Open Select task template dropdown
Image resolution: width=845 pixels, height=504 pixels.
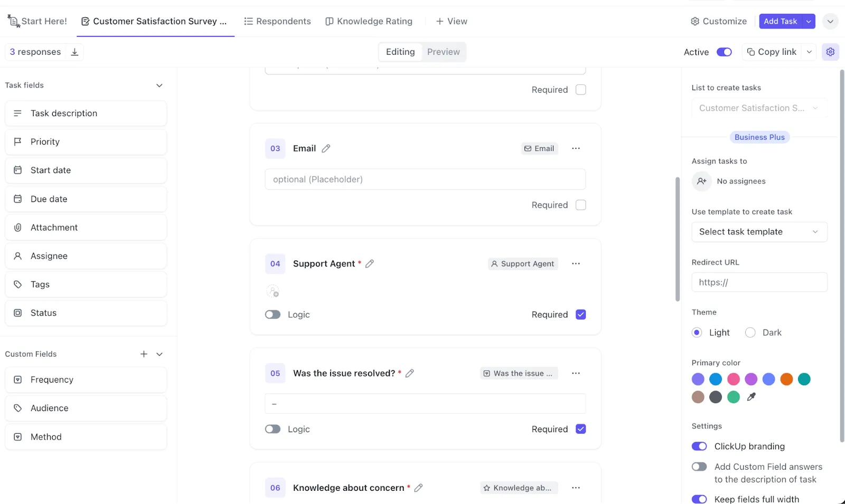point(759,232)
